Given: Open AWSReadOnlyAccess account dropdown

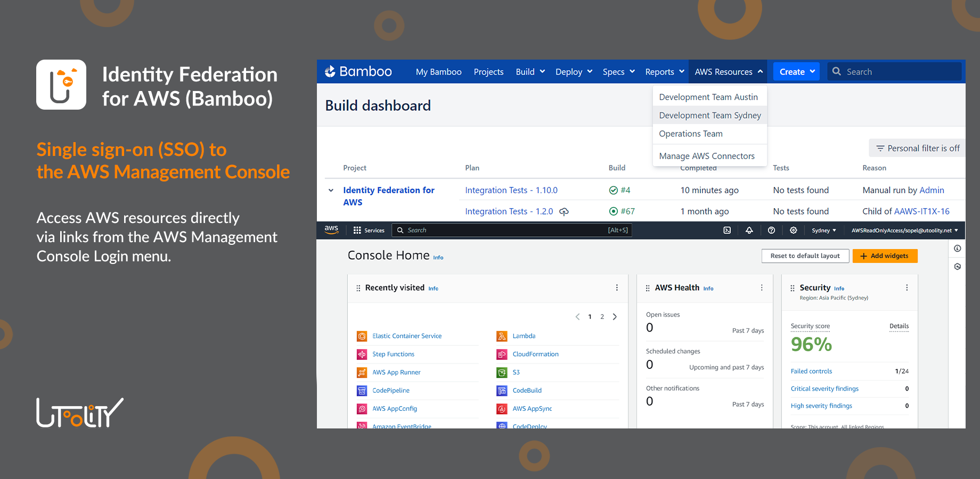Looking at the screenshot, I should click(904, 230).
